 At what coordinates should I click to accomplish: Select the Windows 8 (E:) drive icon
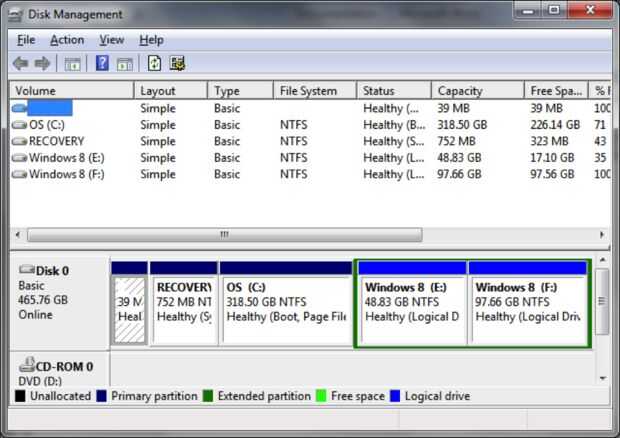tap(19, 158)
